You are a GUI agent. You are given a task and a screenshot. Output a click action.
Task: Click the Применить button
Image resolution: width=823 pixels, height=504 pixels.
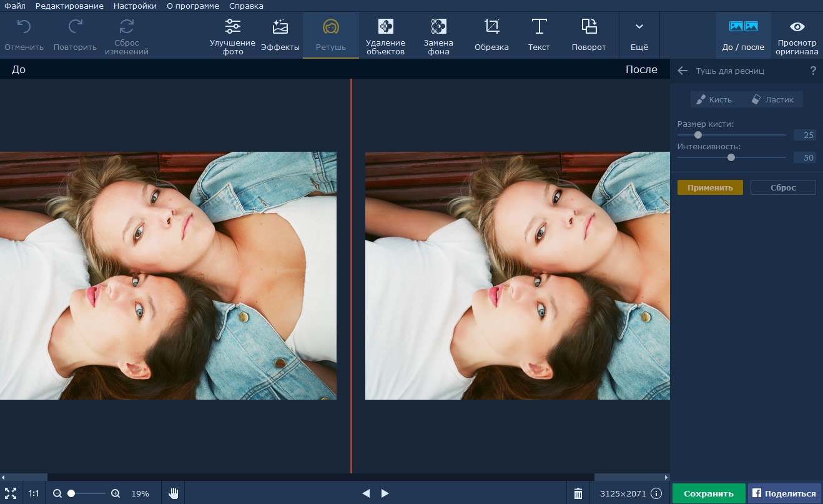pos(710,187)
